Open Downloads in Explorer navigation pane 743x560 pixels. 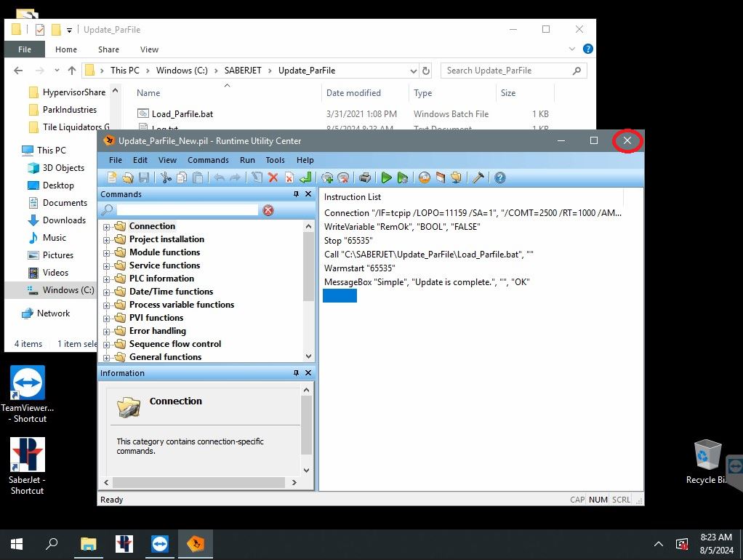point(64,220)
